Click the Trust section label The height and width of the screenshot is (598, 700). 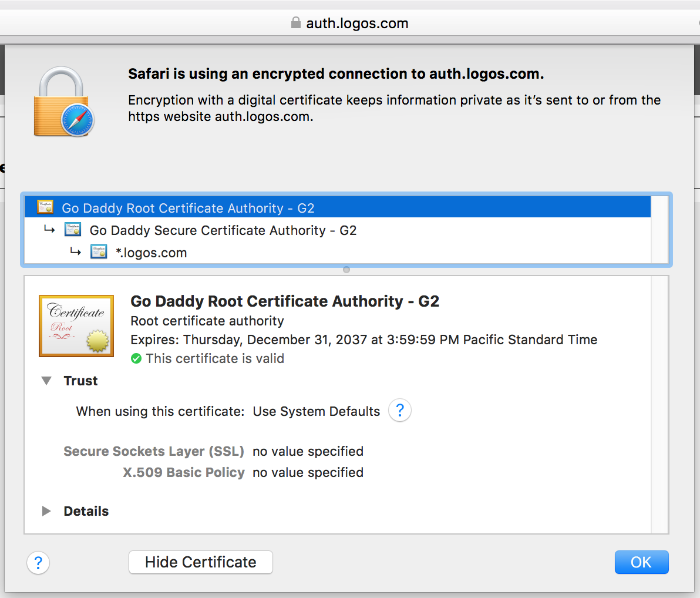click(x=80, y=381)
